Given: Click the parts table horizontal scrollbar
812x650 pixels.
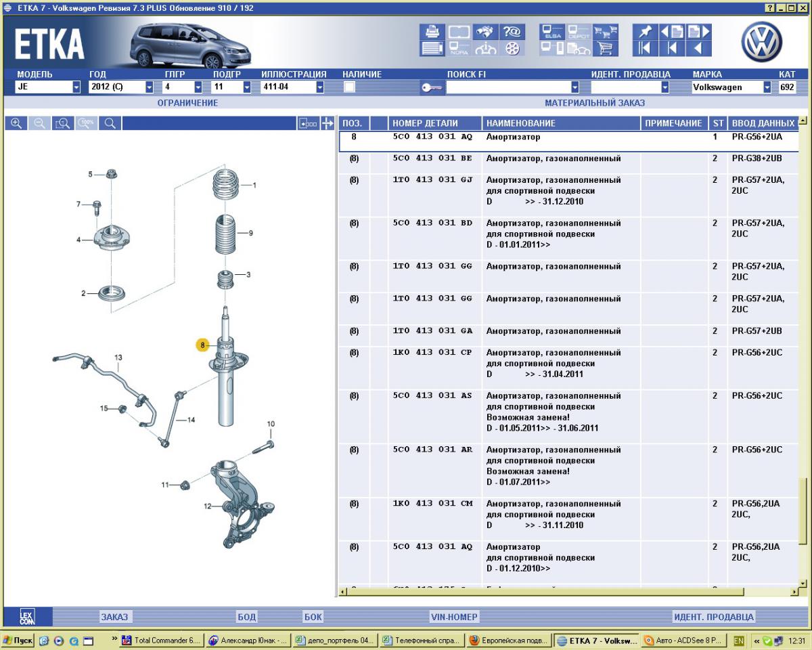Looking at the screenshot, I should pos(568,592).
